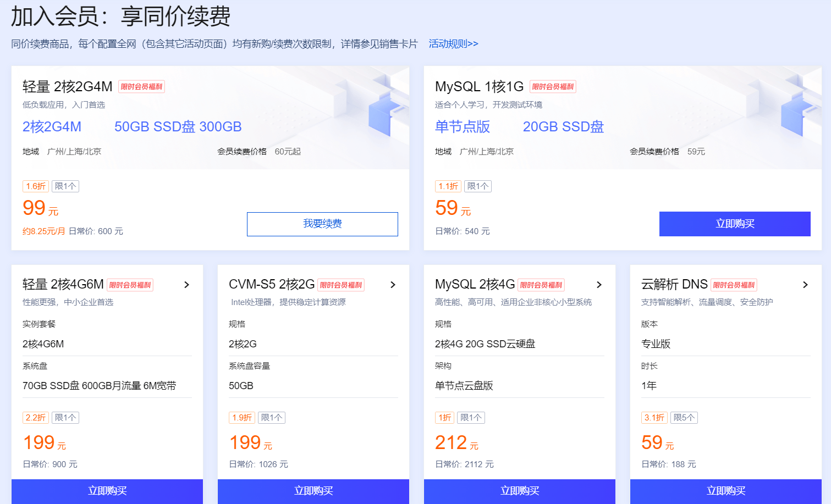
Task: Click 立即购买 for MySQL 1核1G
Action: (x=735, y=224)
